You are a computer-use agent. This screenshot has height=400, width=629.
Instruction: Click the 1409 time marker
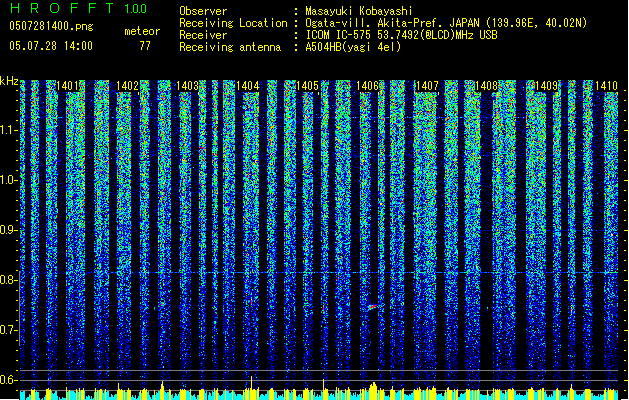[547, 86]
